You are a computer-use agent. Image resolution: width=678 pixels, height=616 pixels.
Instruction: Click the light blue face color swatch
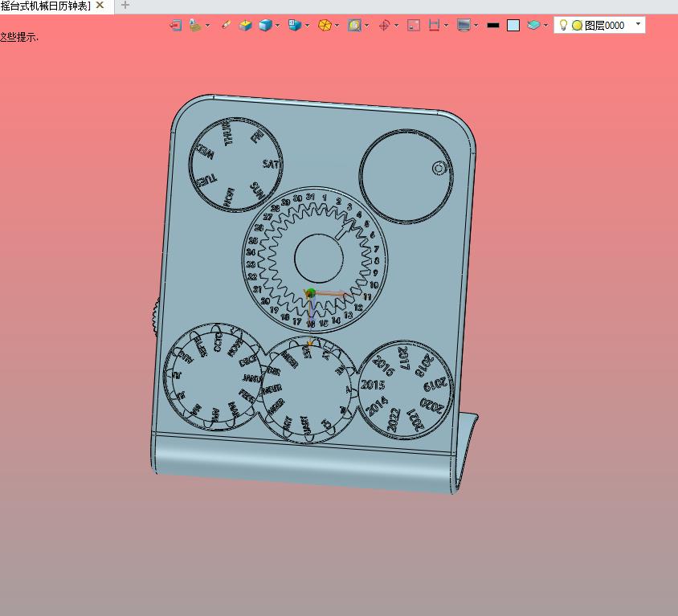(x=513, y=26)
